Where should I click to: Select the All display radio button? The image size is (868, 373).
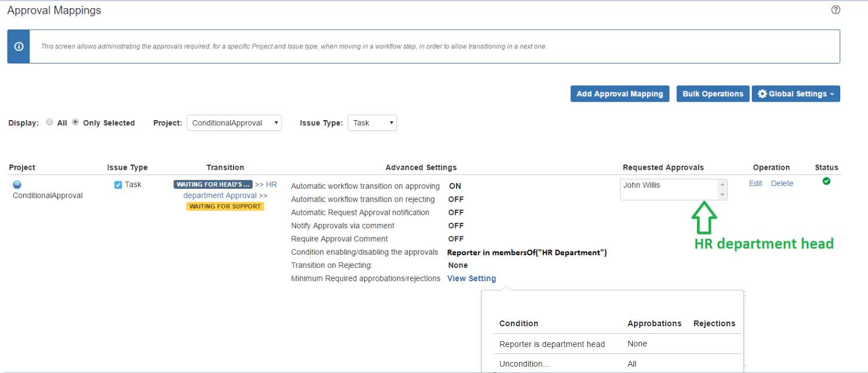click(50, 122)
